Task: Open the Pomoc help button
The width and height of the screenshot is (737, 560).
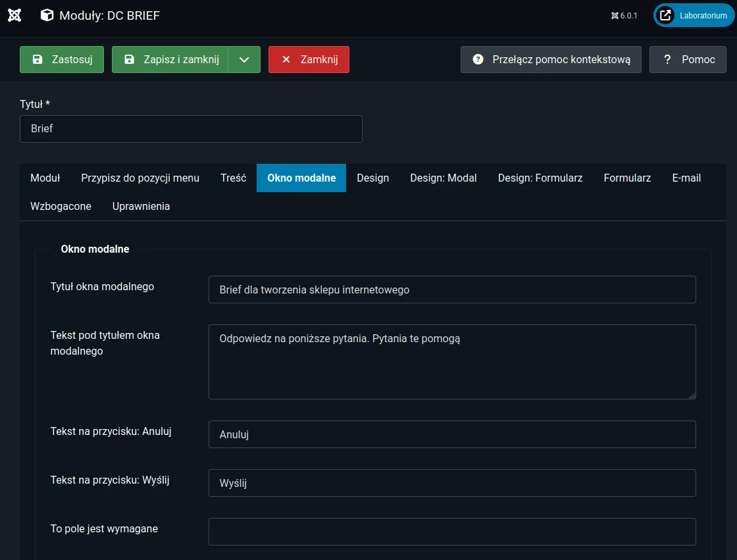Action: [688, 59]
